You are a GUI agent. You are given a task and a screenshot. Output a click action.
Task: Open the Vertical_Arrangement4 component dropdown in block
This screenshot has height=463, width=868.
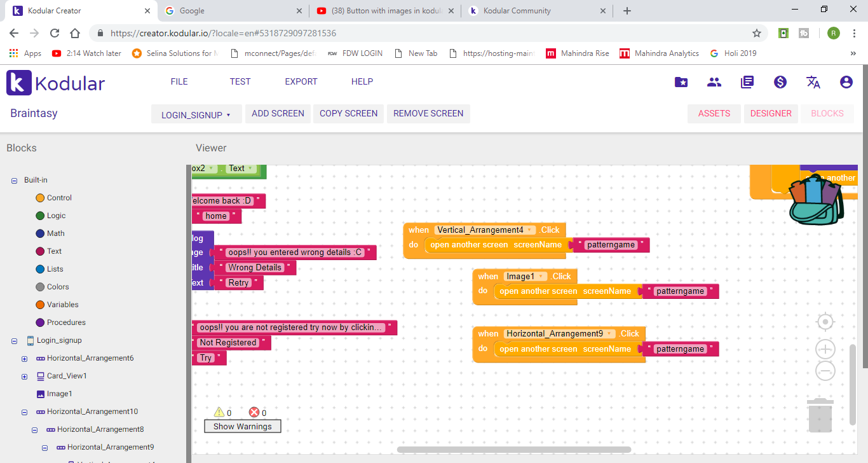530,230
